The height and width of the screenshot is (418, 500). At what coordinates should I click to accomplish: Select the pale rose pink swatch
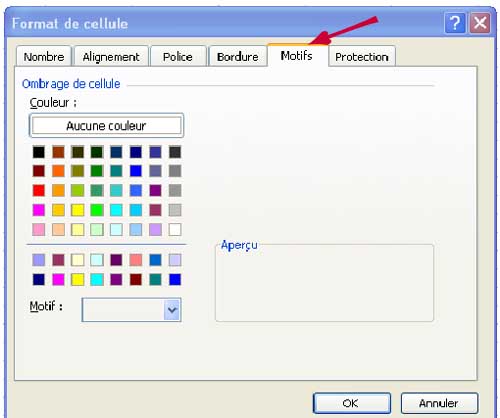pos(39,229)
